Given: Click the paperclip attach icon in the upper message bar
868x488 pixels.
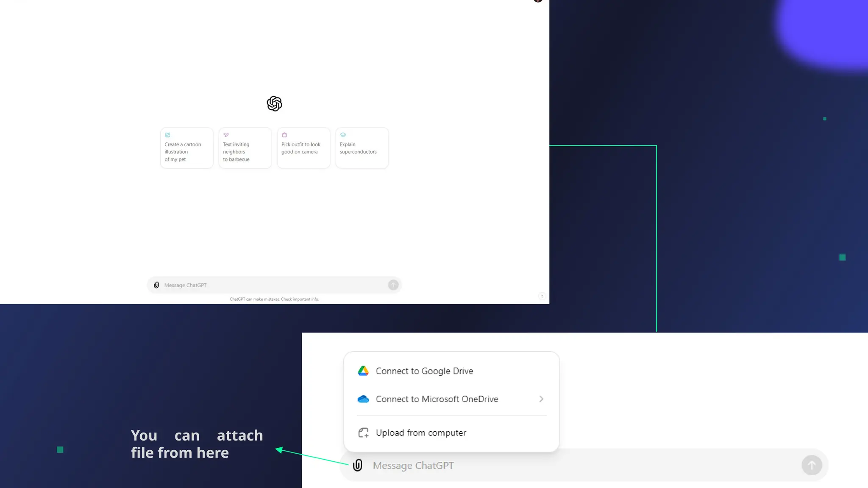Looking at the screenshot, I should coord(156,285).
